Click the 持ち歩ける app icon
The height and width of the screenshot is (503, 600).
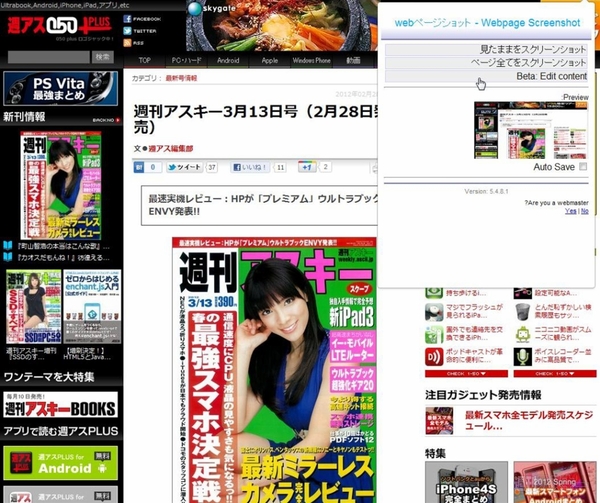(434, 292)
